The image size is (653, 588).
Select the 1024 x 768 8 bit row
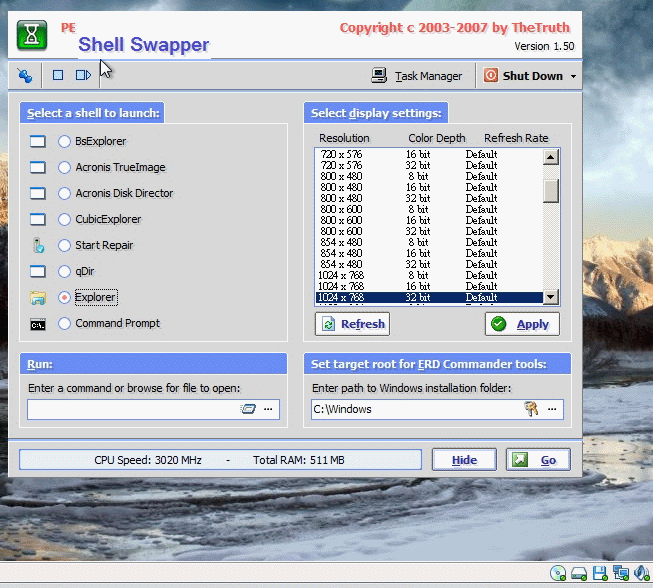[429, 275]
